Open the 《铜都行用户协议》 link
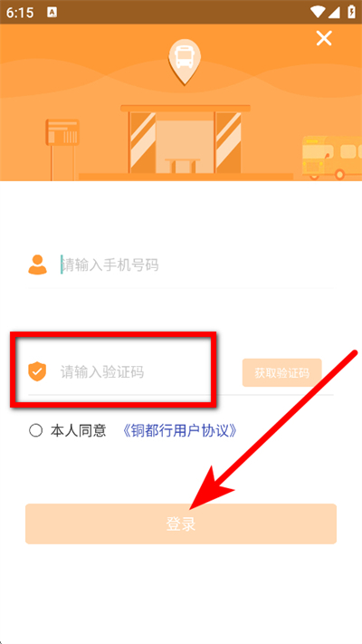 (x=180, y=431)
